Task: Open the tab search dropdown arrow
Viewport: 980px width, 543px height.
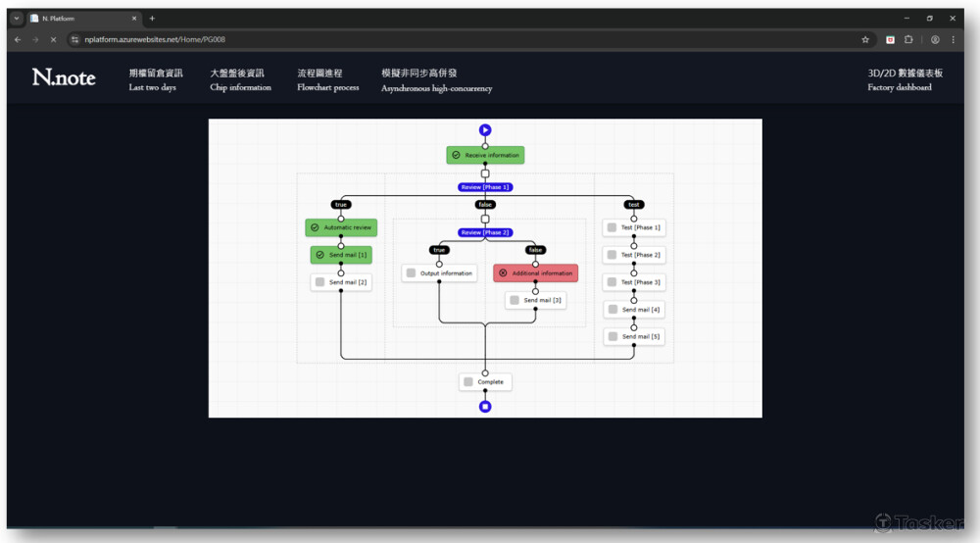Action: (17, 18)
